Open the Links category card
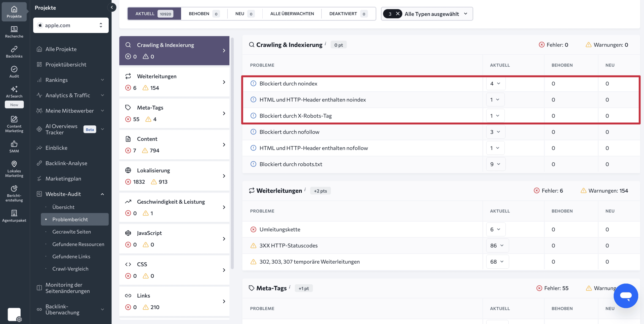The image size is (644, 324). tap(174, 301)
